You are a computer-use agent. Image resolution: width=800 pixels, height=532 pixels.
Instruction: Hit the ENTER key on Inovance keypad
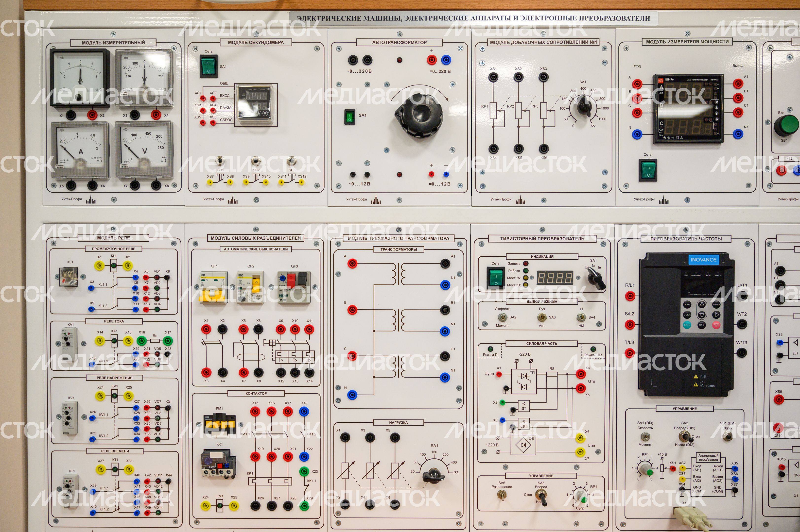pyautogui.click(x=716, y=305)
